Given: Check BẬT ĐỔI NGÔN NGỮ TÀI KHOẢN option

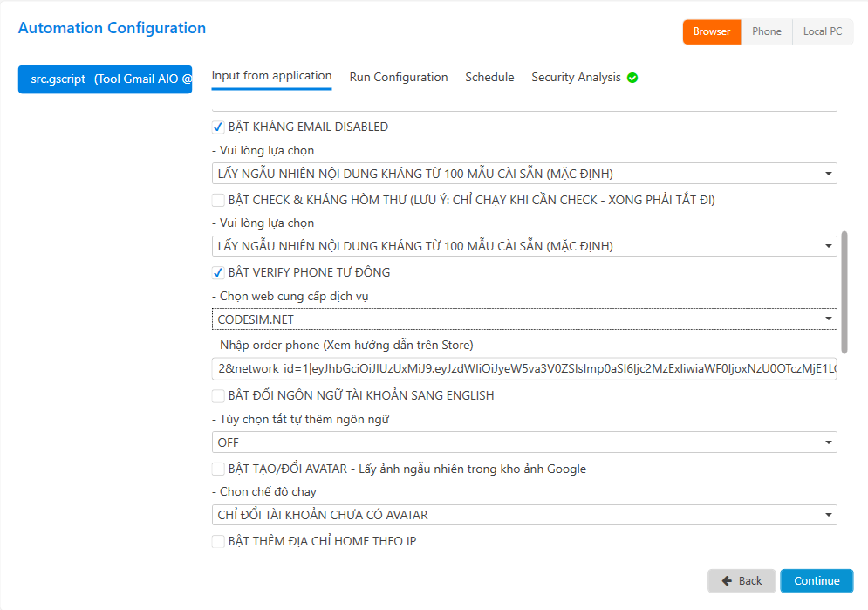Looking at the screenshot, I should 218,395.
